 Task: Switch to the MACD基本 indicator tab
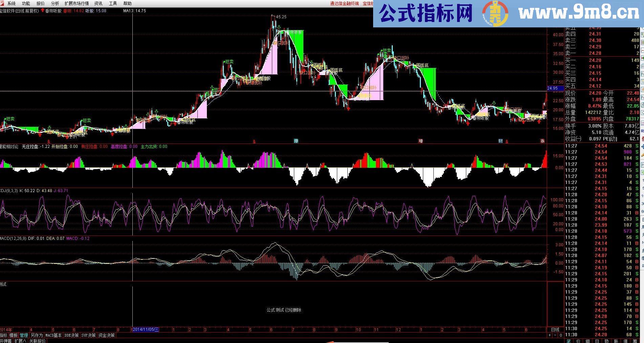pos(53,335)
